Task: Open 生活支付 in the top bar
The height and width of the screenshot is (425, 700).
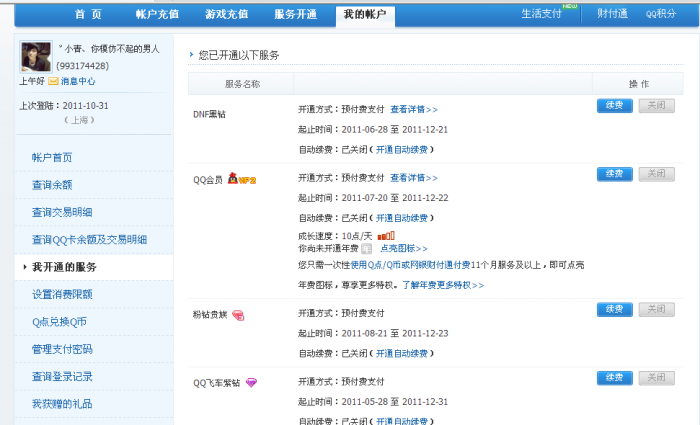Action: [x=542, y=14]
